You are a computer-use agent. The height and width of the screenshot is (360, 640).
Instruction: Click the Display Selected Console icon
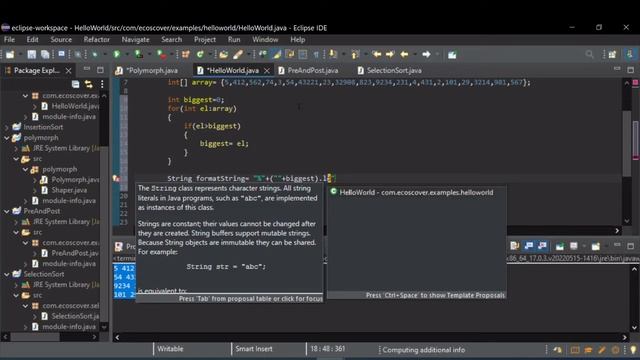tap(573, 246)
